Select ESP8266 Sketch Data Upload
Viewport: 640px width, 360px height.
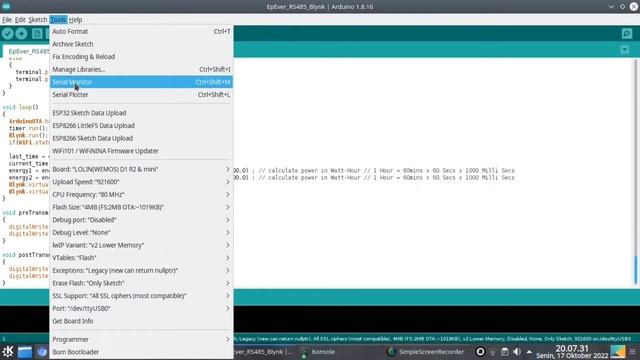pos(141,138)
